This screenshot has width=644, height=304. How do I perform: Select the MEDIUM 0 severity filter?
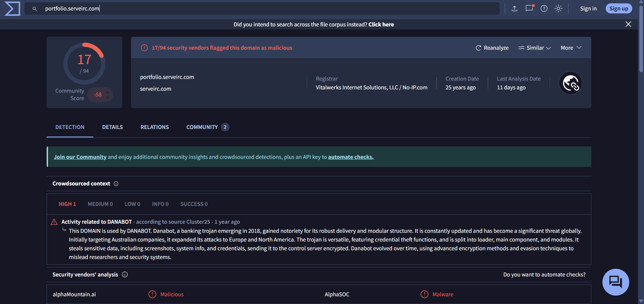[x=100, y=204]
